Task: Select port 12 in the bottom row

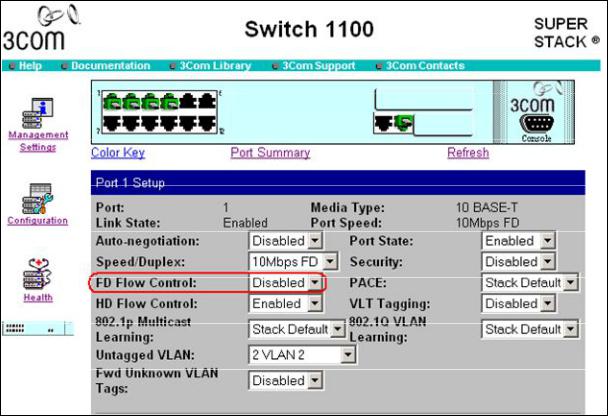Action: tap(207, 123)
